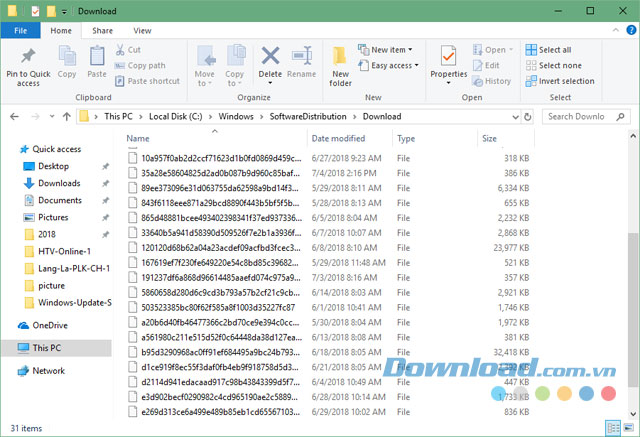Click the vertical scrollbar thumb

633,310
